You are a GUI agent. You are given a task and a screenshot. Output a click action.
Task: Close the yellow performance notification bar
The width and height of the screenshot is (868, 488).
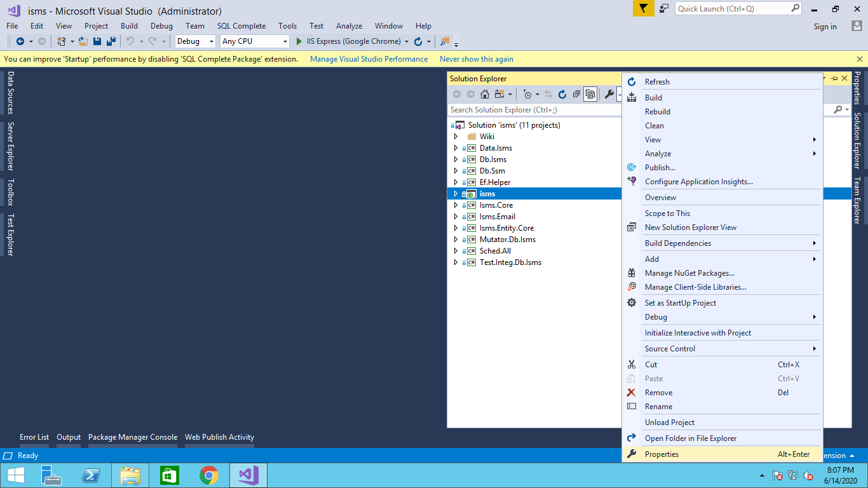860,59
